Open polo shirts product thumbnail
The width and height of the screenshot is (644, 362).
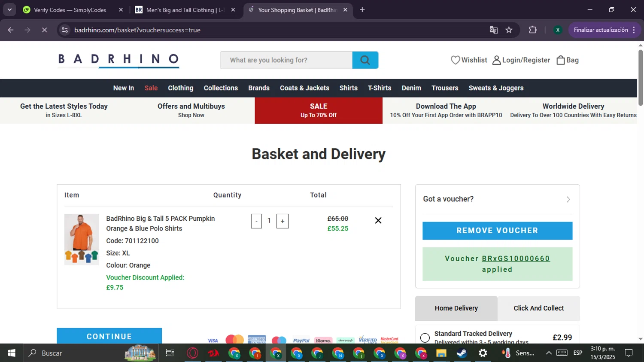[x=82, y=239]
